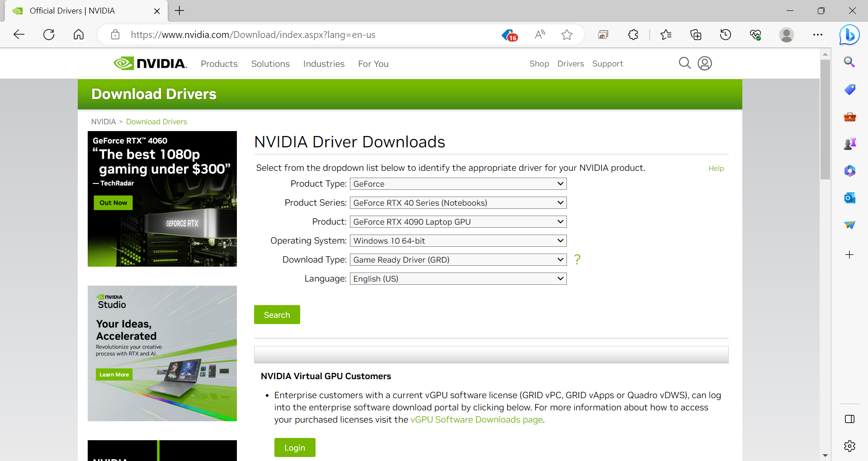Screen dimensions: 868x461
Task: Click the NVIDIA account profile icon
Action: point(704,63)
